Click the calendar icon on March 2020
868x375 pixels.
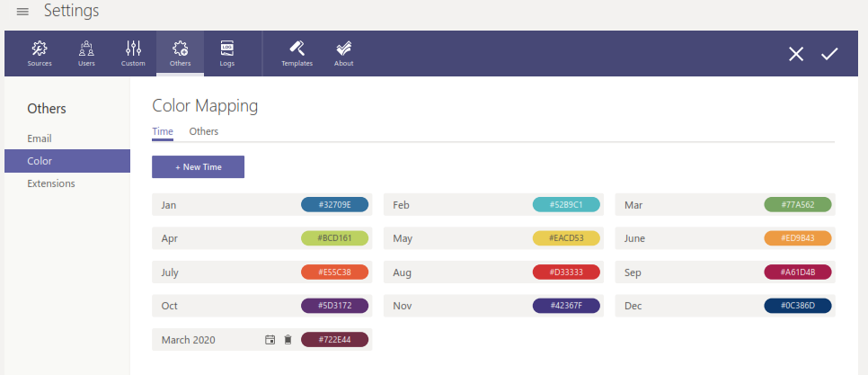tap(270, 340)
